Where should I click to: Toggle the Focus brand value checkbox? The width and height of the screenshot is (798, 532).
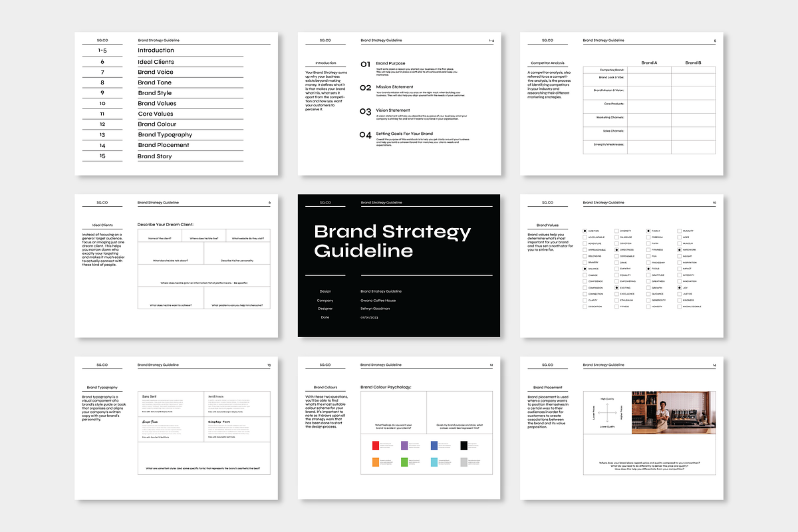coord(648,269)
